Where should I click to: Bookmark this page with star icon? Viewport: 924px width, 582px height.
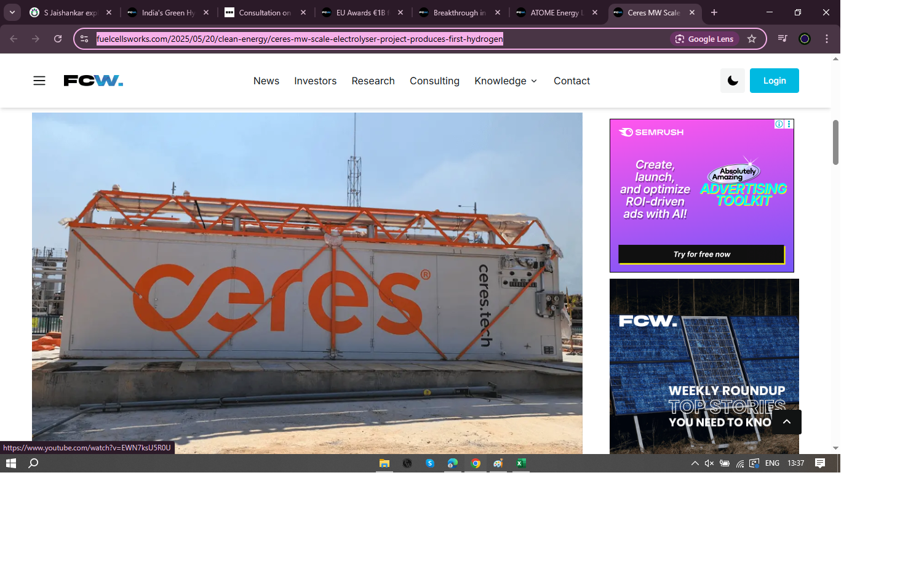click(x=752, y=39)
